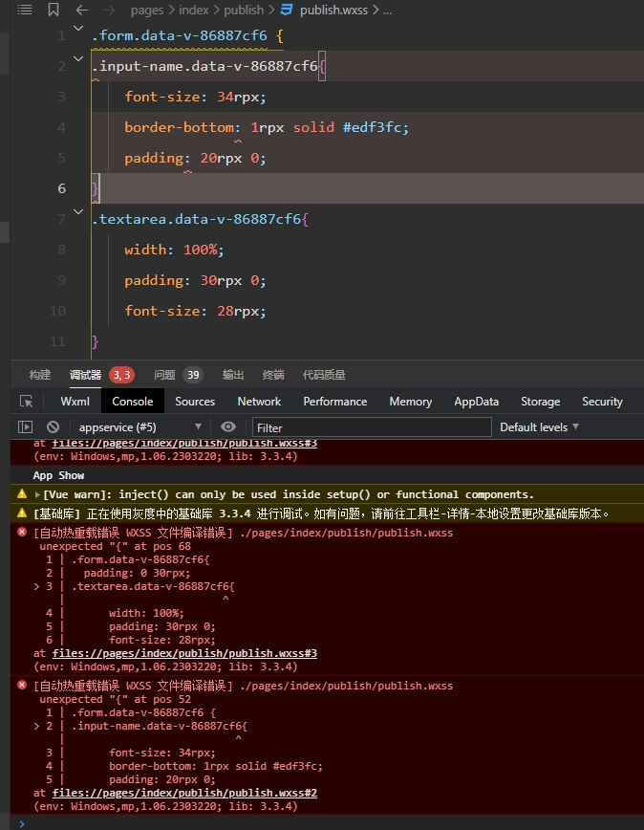This screenshot has height=830, width=644.
Task: Go back with the left arrow
Action: point(82,10)
